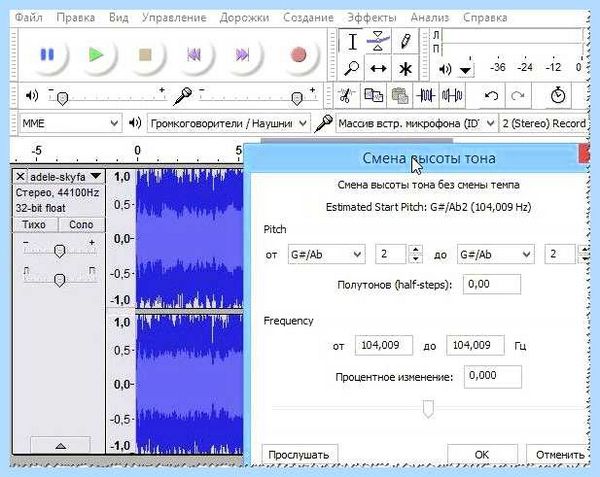Click the Отменить cancel button

tap(558, 455)
